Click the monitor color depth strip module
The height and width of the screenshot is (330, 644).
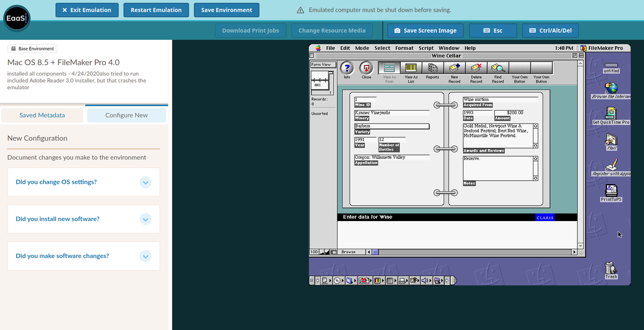(x=379, y=280)
